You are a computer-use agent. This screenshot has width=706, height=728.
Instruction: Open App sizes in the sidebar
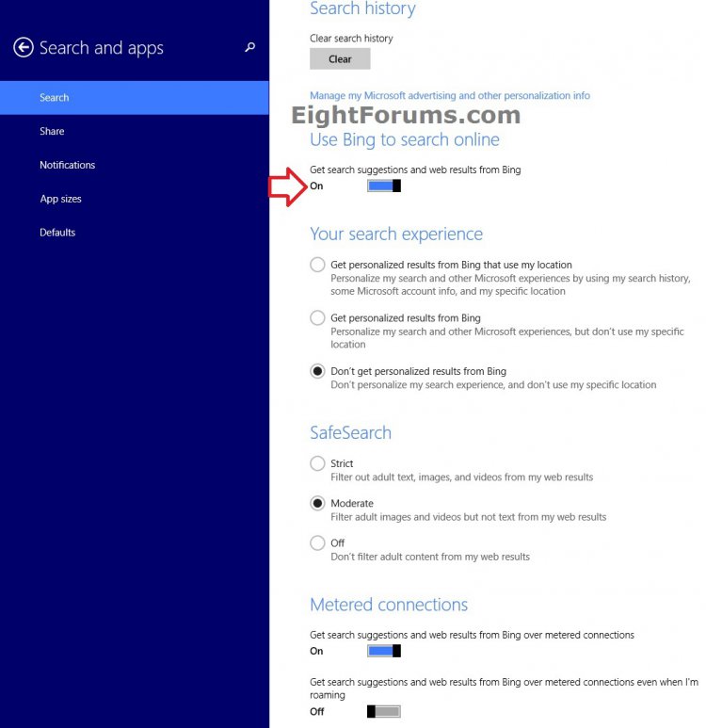[60, 199]
